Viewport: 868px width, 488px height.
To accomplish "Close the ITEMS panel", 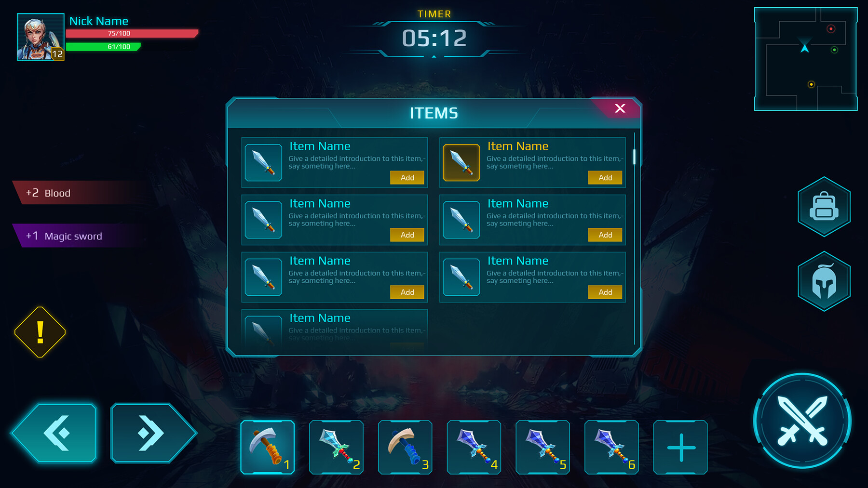I will coord(620,108).
